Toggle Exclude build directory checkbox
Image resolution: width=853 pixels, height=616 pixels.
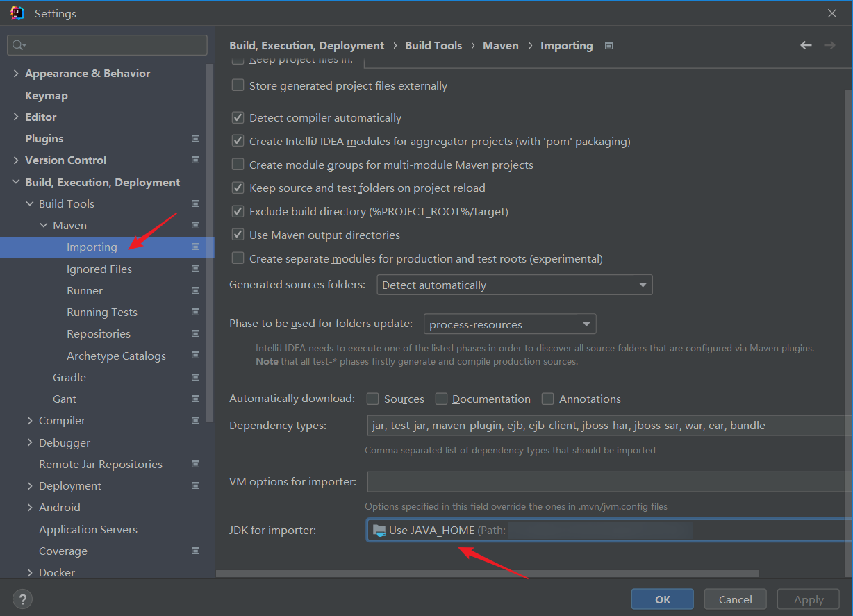click(238, 211)
